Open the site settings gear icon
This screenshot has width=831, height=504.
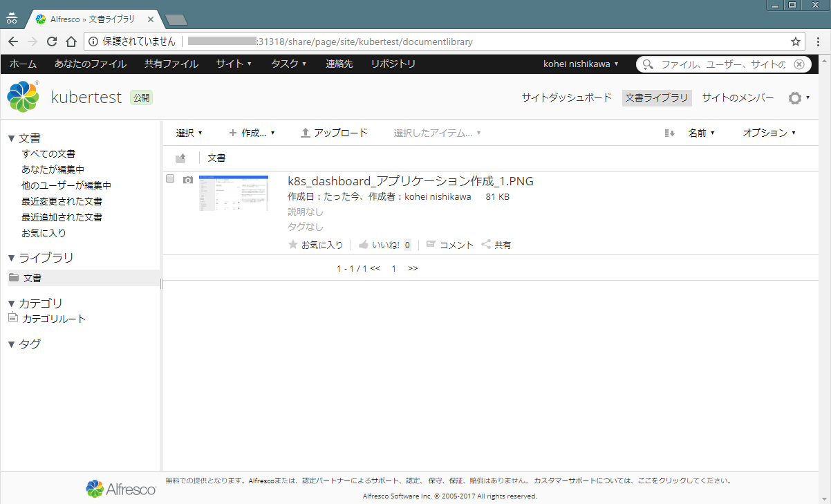(794, 97)
